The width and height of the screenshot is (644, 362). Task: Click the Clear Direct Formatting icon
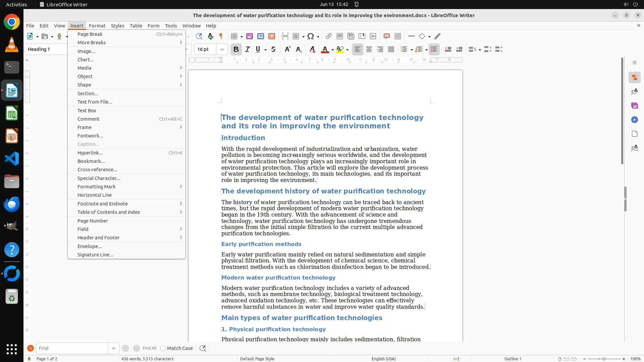point(312,50)
